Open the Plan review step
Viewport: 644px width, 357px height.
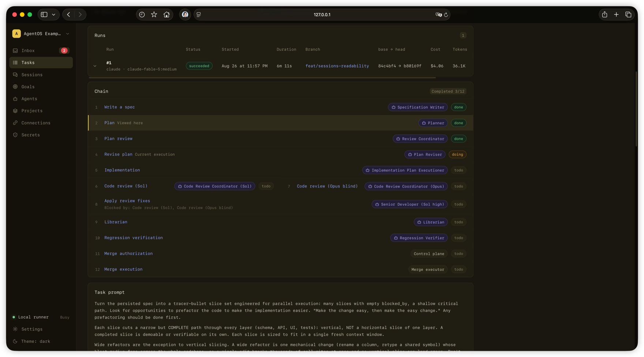[x=118, y=138]
